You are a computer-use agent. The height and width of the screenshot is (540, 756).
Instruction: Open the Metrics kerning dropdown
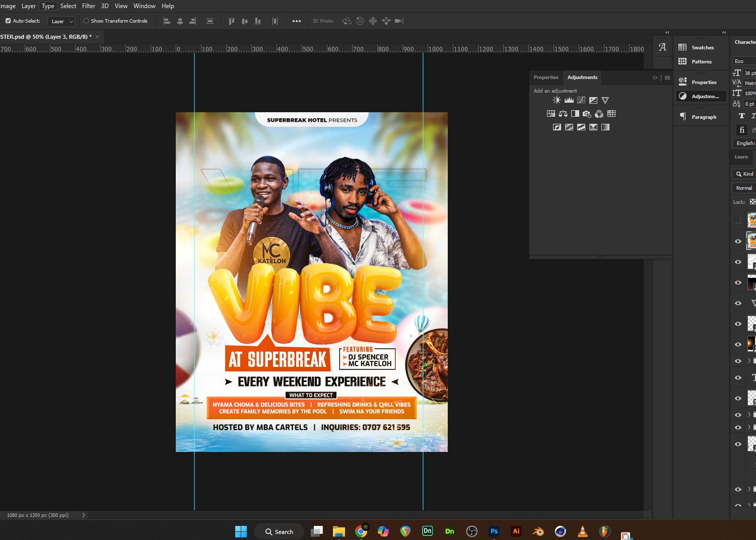point(749,83)
